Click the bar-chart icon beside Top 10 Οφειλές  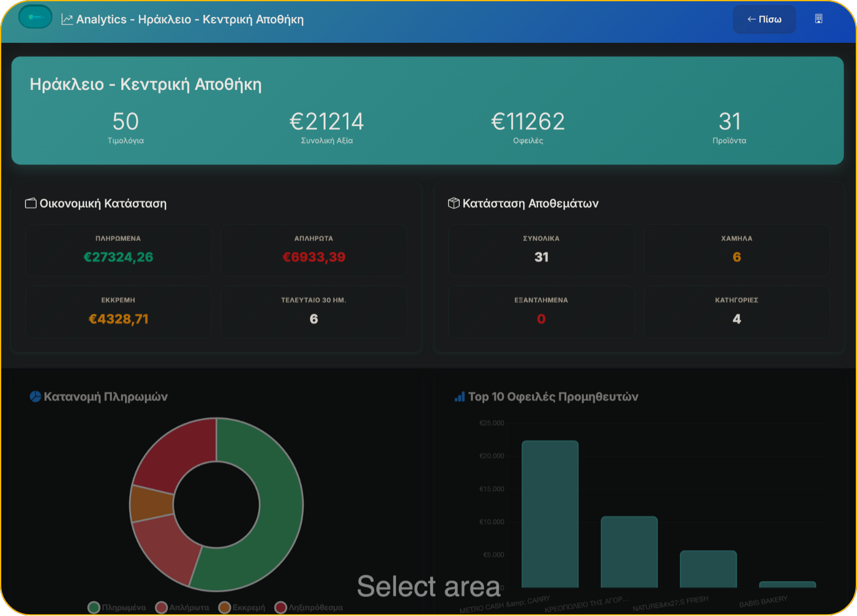pos(460,397)
